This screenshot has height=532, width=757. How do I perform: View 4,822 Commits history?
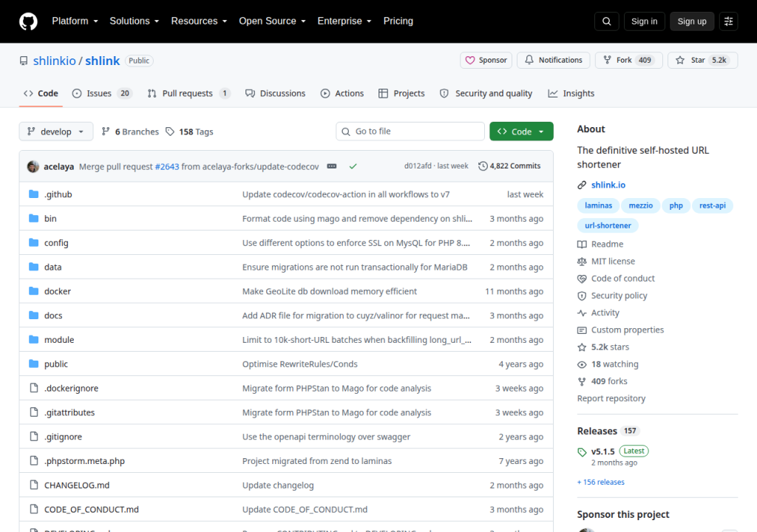509,166
